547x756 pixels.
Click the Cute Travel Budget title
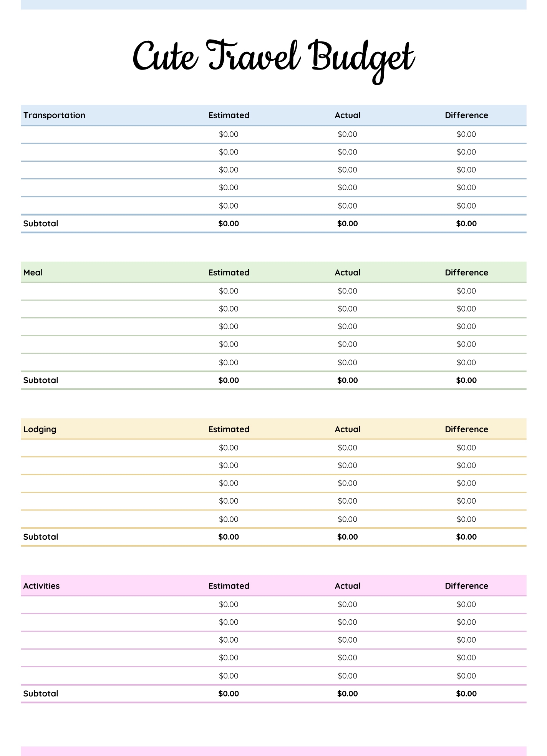coord(273,58)
